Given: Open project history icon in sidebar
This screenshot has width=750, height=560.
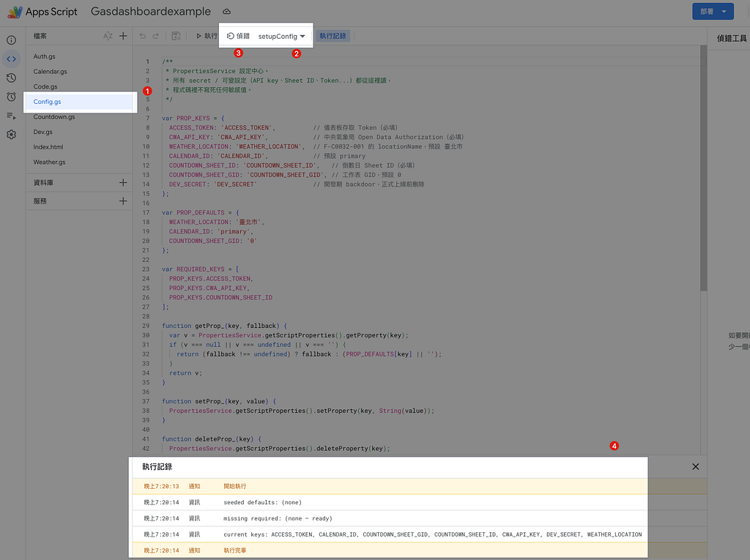Looking at the screenshot, I should pos(12,78).
